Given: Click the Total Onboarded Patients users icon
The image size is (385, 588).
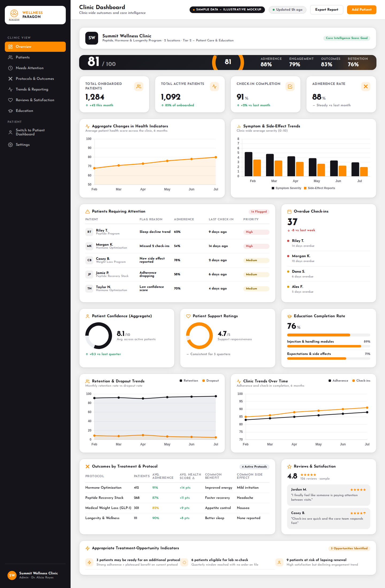Looking at the screenshot, I should click(139, 87).
